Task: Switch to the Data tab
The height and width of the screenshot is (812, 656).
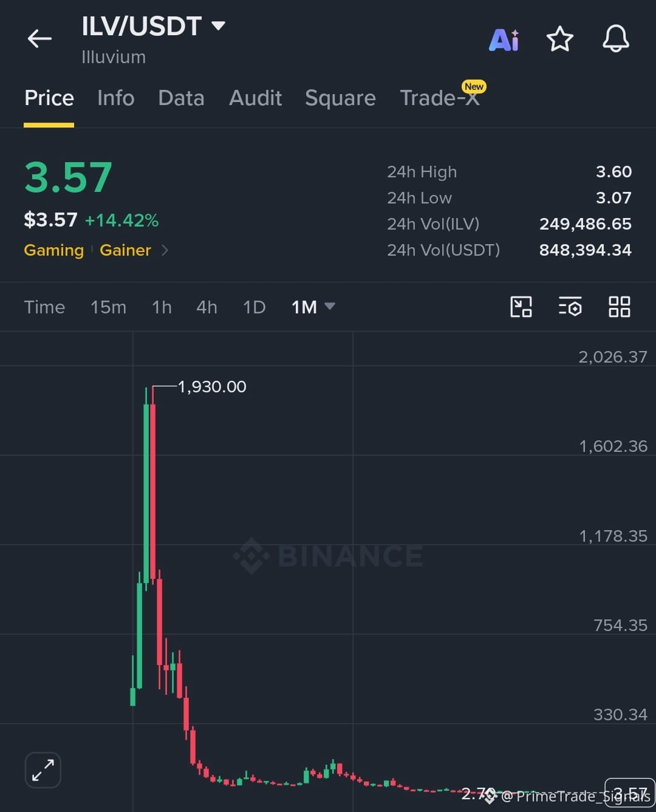Action: tap(181, 98)
